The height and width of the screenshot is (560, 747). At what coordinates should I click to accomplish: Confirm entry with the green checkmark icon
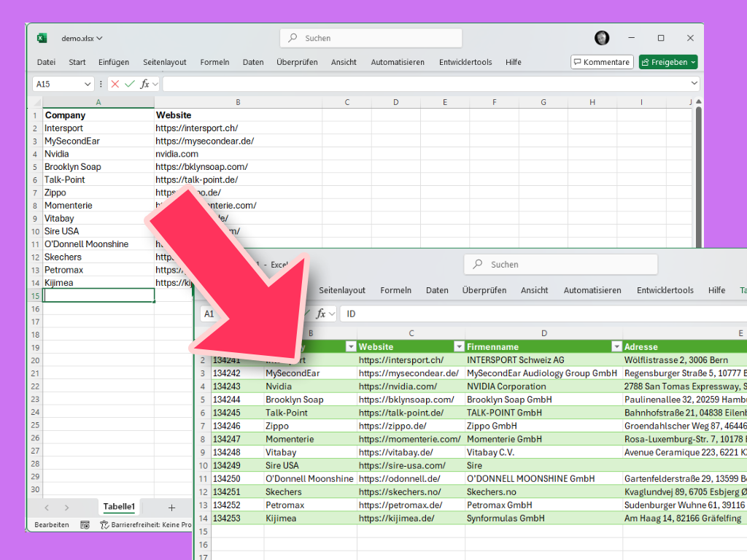tap(130, 85)
